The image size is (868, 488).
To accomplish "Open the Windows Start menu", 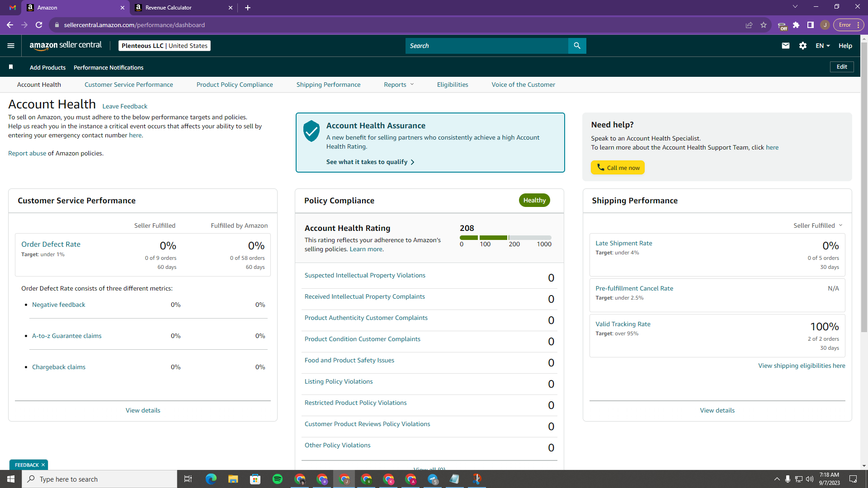I will (11, 479).
